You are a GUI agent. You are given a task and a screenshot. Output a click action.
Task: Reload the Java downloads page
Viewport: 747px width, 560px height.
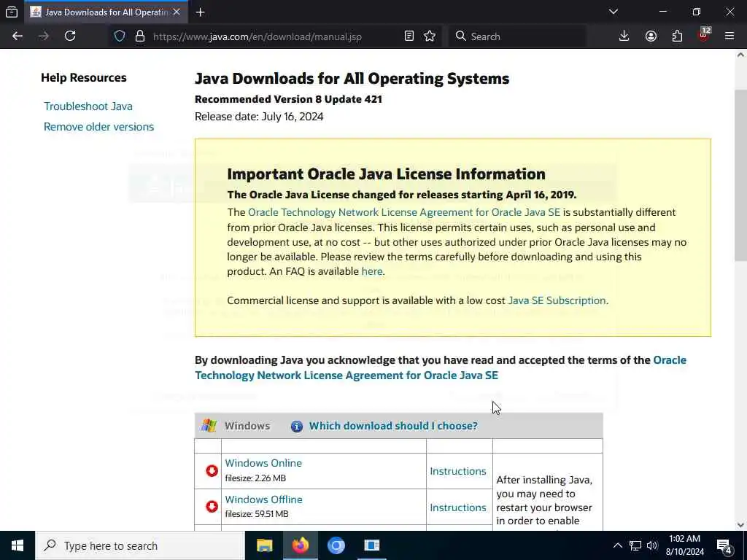(70, 36)
